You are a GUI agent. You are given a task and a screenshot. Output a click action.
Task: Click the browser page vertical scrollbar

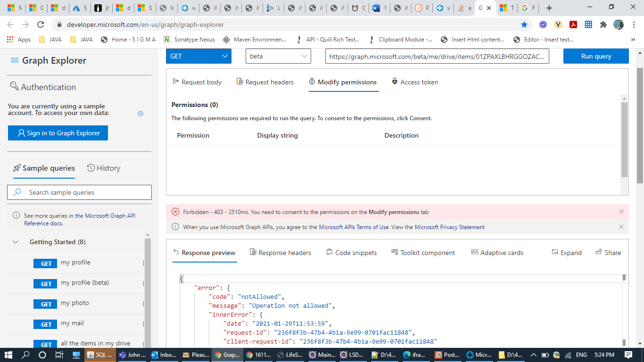pyautogui.click(x=640, y=125)
